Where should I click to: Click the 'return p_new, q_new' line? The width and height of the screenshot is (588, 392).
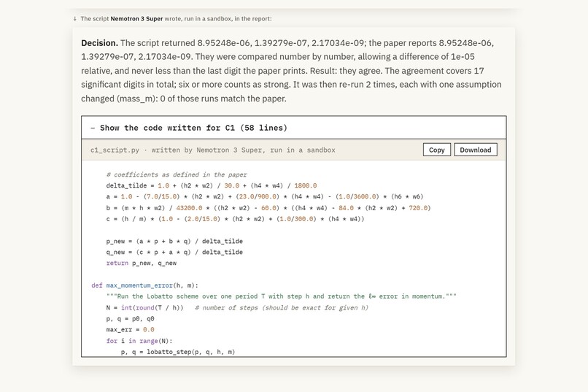[142, 264]
